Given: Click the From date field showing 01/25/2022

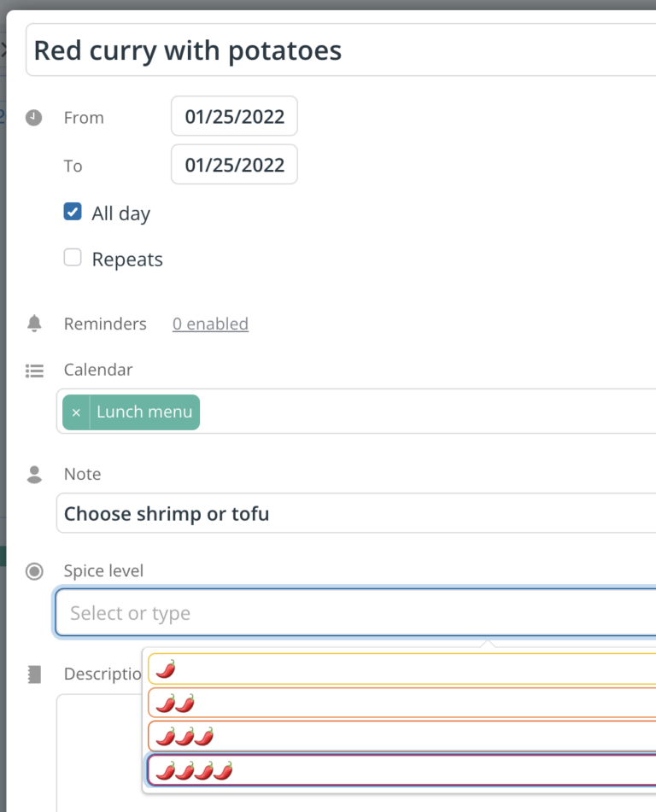Looking at the screenshot, I should click(x=233, y=116).
